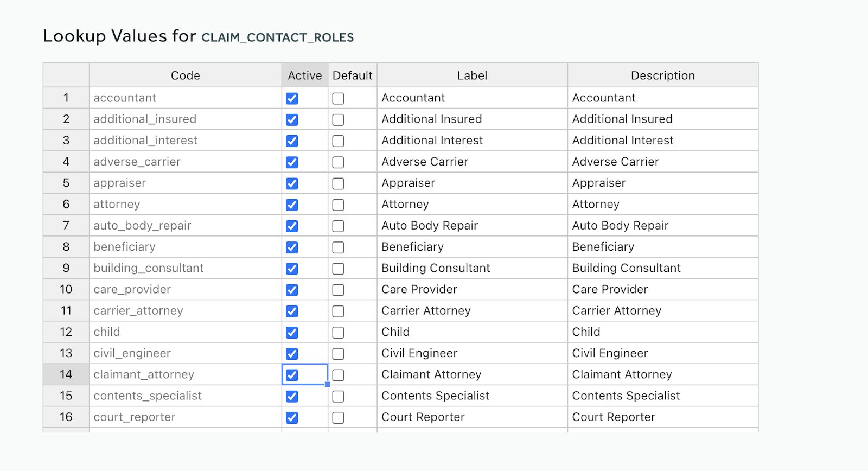Image resolution: width=868 pixels, height=471 pixels.
Task: Enable Default checkbox for attorney row
Action: (x=338, y=205)
